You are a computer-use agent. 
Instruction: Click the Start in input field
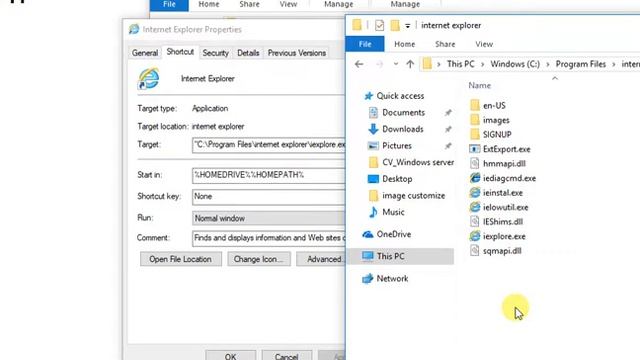point(269,175)
